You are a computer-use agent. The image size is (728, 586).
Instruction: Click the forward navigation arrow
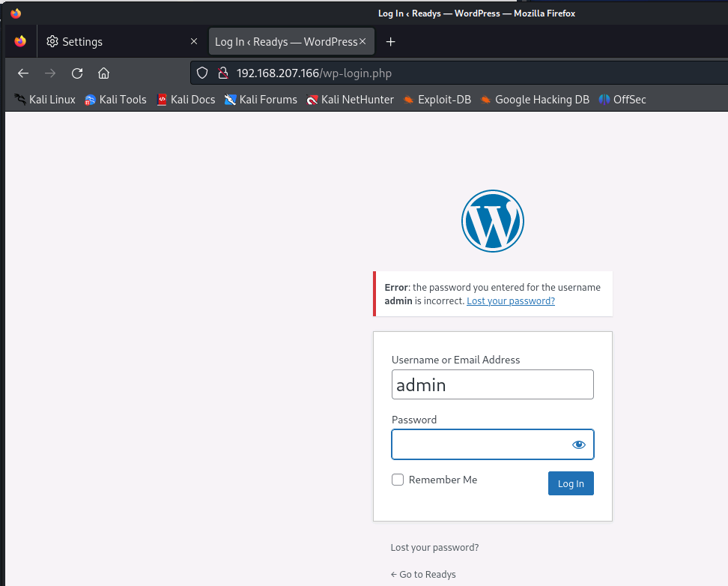click(x=50, y=73)
